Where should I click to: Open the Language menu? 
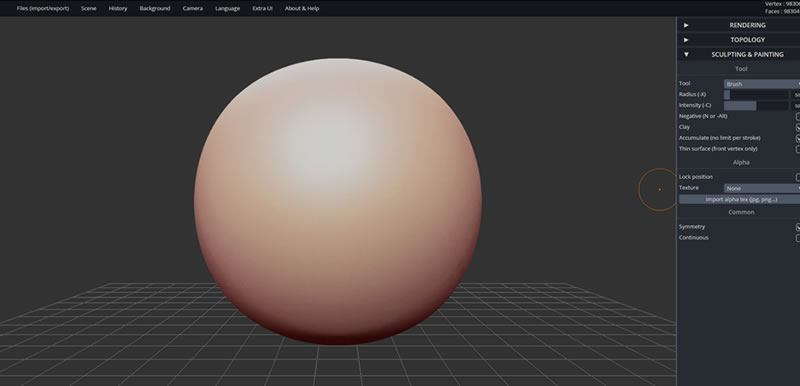228,8
